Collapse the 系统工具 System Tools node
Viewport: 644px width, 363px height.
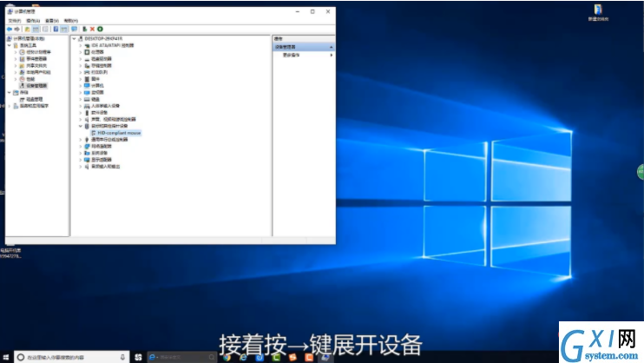[10, 45]
